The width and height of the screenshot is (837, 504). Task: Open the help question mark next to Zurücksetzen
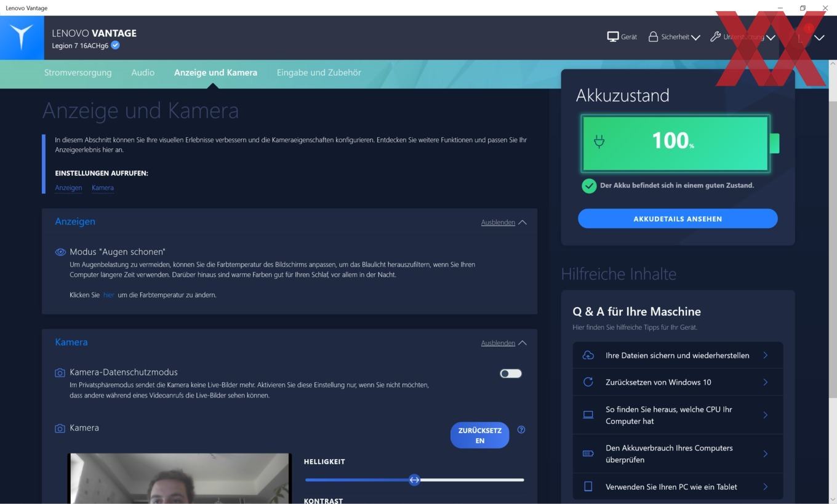(x=521, y=430)
